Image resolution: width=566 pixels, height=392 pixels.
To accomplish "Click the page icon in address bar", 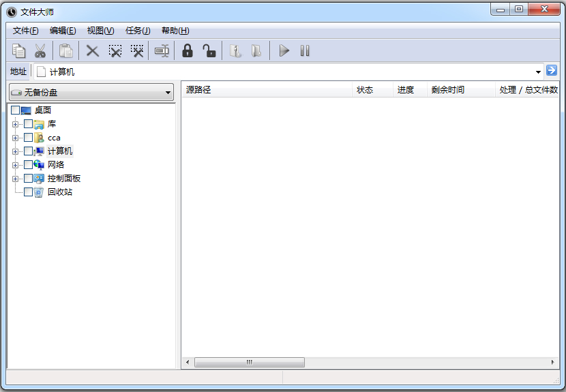I will [x=42, y=72].
